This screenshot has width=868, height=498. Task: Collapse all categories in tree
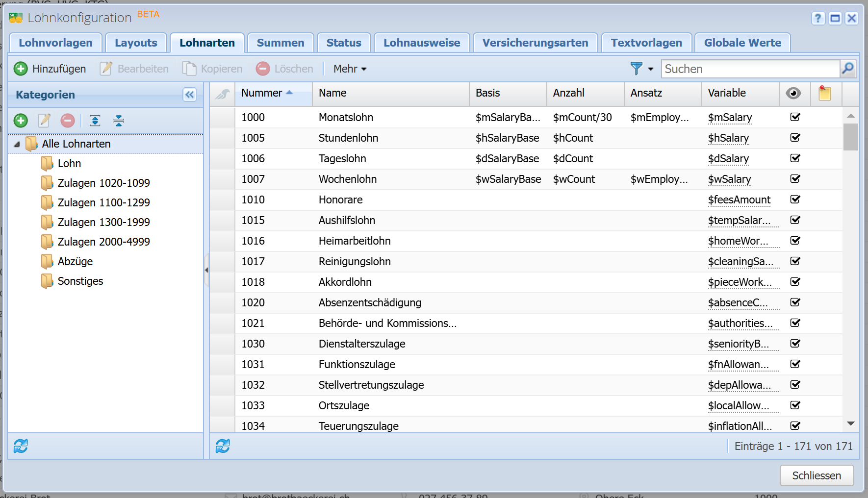119,121
